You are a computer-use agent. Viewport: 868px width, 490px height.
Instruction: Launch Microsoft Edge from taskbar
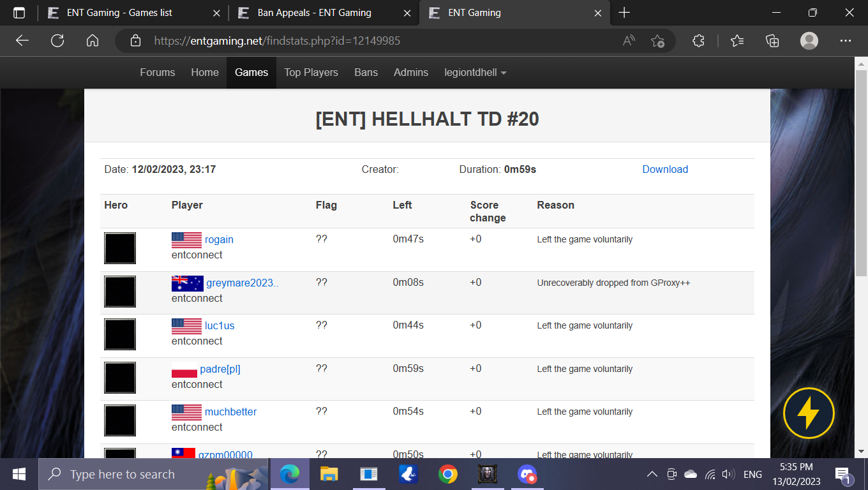(289, 474)
